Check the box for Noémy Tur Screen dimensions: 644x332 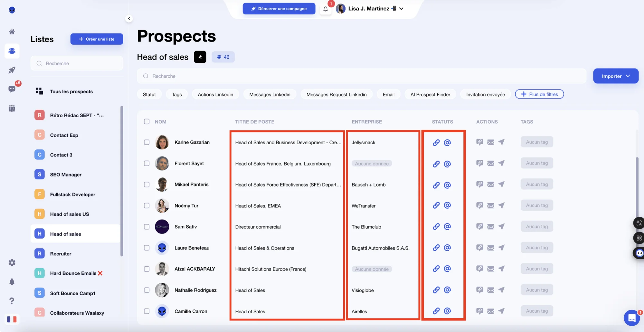[x=147, y=205]
